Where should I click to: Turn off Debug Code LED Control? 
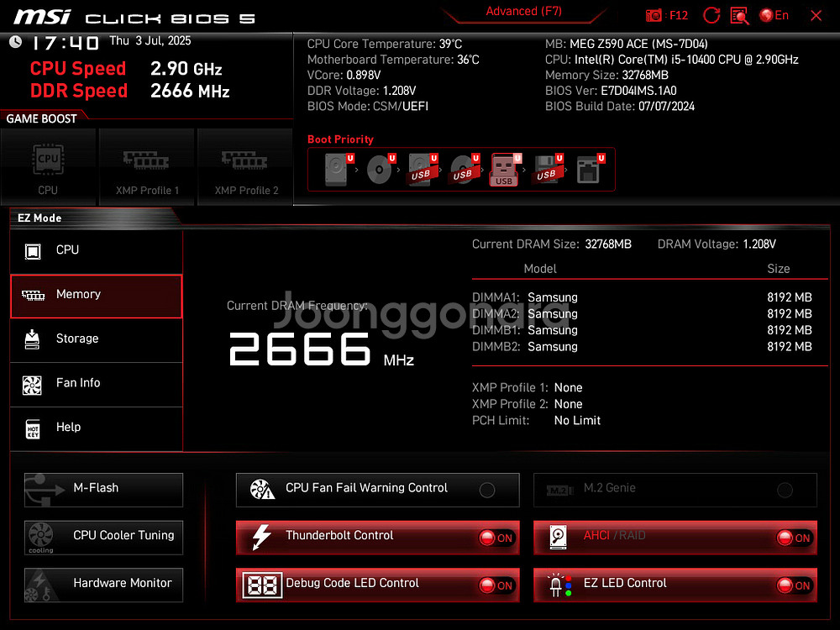(496, 585)
